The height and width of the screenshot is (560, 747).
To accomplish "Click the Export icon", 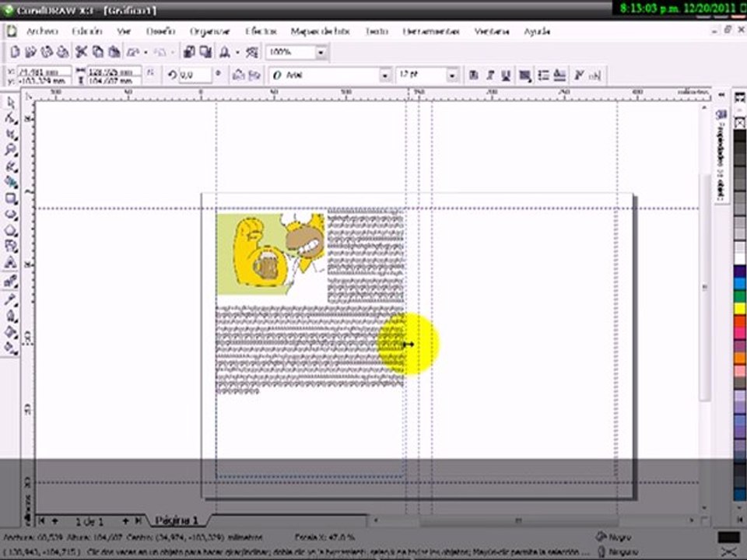I will coord(205,51).
